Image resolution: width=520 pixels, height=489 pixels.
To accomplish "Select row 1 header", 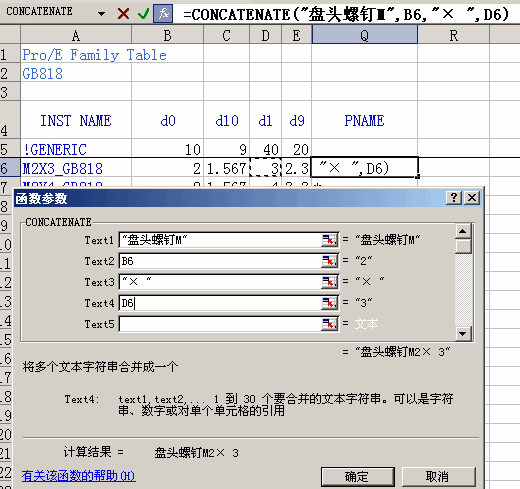I will pos(9,54).
